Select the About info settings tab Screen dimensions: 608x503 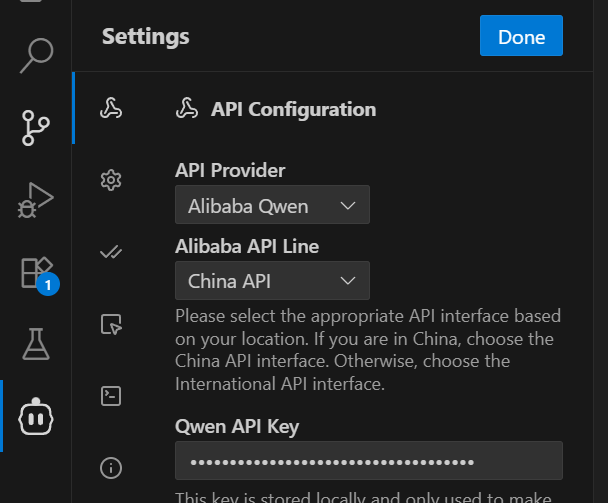point(111,468)
